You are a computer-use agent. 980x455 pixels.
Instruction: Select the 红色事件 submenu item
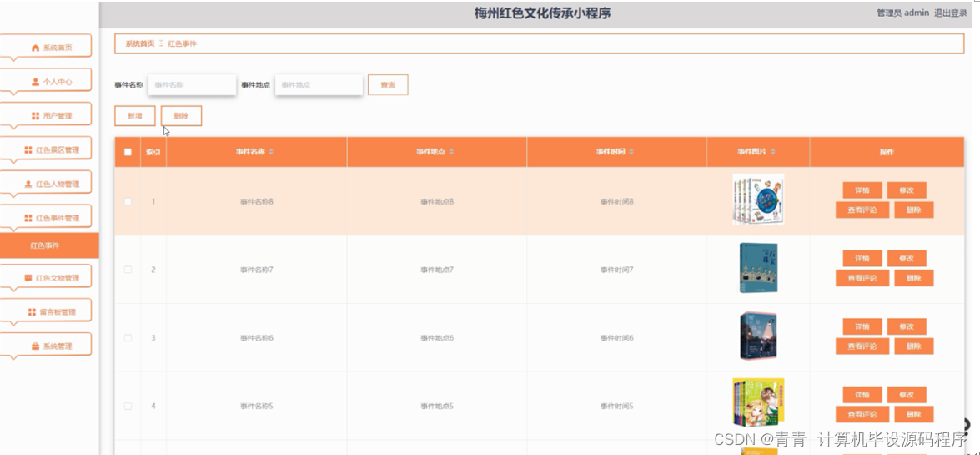pyautogui.click(x=49, y=245)
